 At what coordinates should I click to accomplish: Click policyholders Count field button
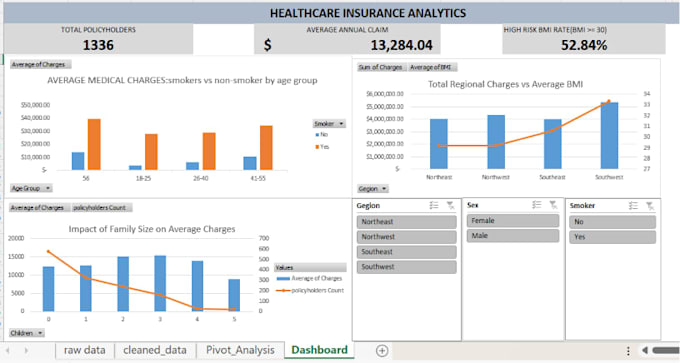[101, 208]
